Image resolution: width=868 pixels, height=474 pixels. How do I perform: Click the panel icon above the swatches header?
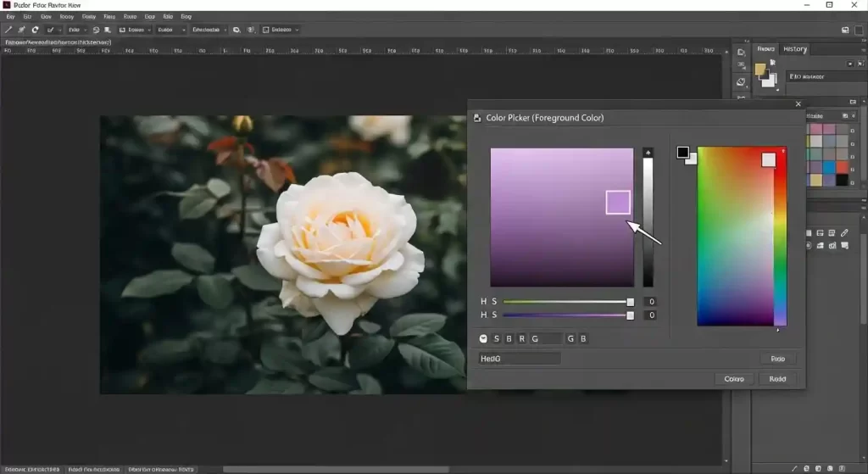pos(853,102)
